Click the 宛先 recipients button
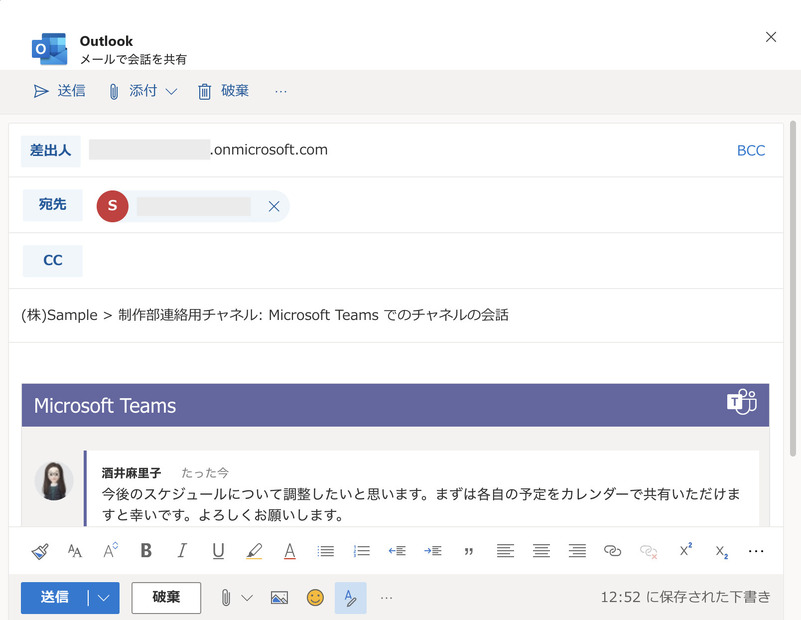This screenshot has width=801, height=620. [53, 205]
